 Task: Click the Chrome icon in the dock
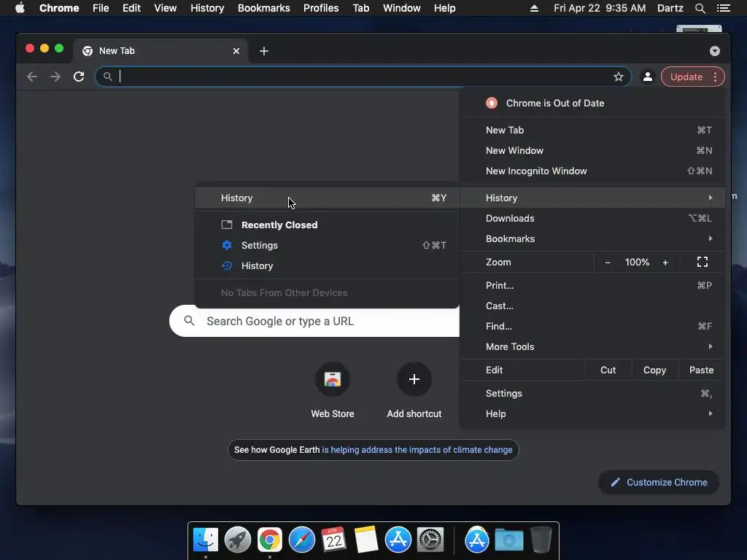[270, 540]
